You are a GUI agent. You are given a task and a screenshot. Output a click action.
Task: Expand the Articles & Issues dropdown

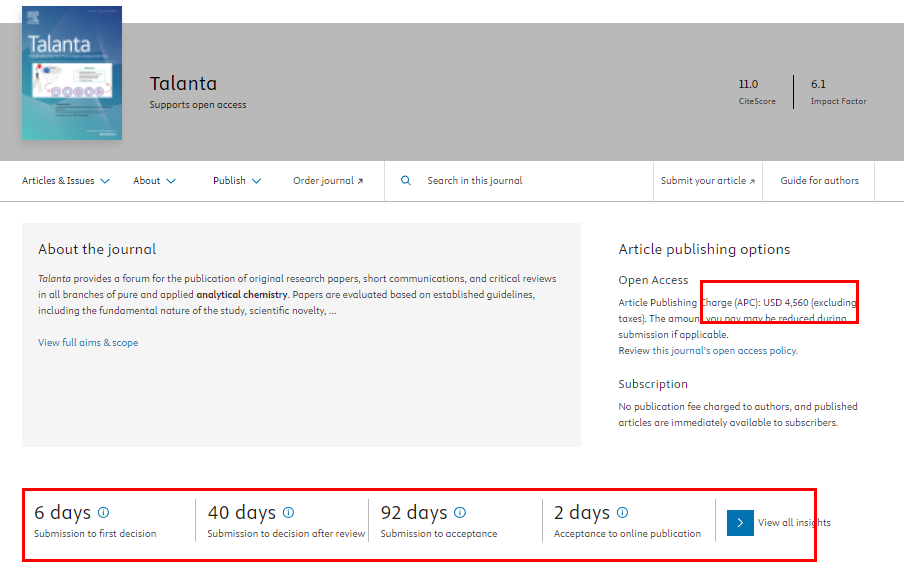pyautogui.click(x=66, y=181)
